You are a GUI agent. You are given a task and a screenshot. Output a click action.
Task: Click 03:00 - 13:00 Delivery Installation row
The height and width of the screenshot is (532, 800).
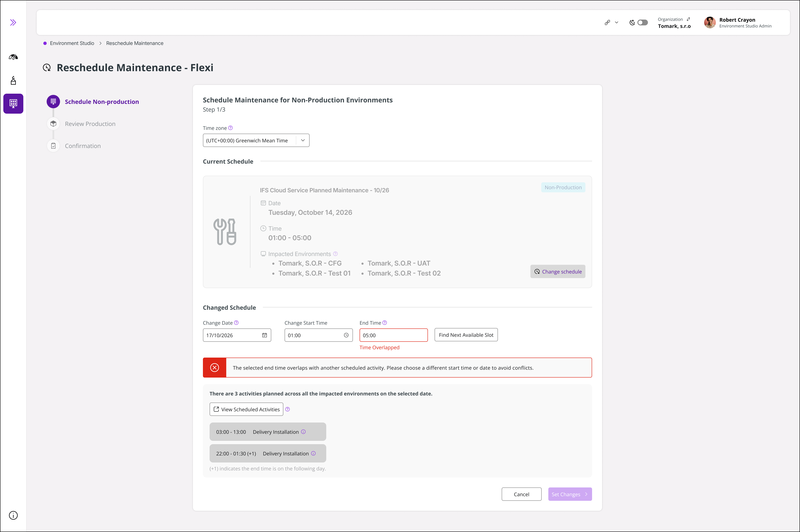(x=268, y=432)
